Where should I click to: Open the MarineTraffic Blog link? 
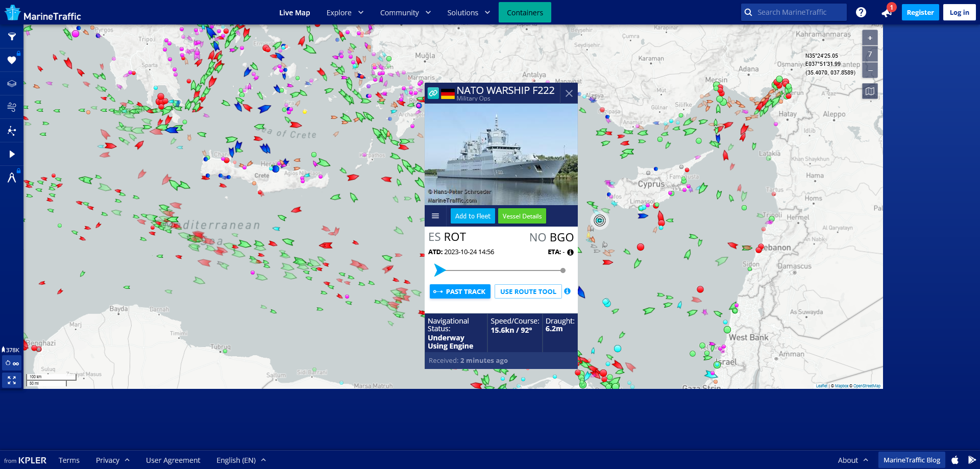pos(912,460)
